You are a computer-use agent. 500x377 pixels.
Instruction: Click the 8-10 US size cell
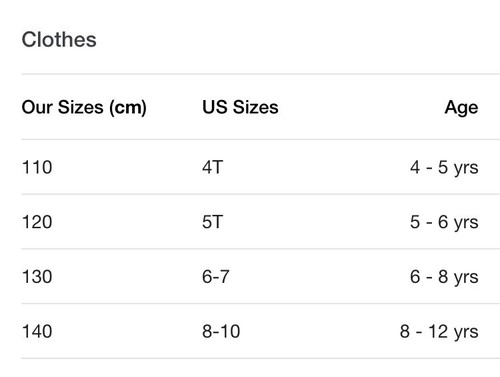[221, 331]
